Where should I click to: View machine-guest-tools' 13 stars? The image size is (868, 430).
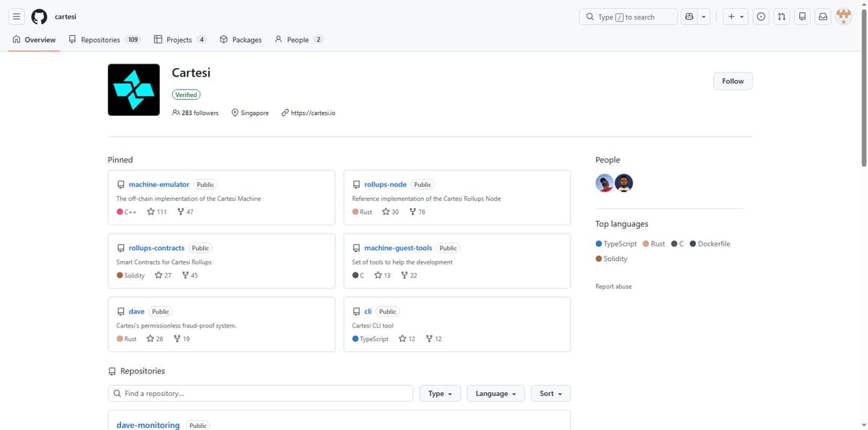click(x=383, y=275)
